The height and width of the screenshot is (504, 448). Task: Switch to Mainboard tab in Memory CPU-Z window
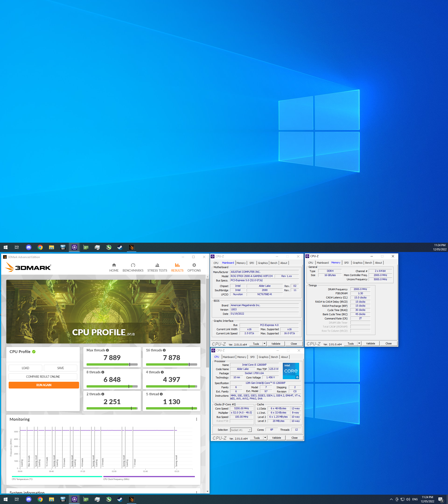pyautogui.click(x=322, y=262)
